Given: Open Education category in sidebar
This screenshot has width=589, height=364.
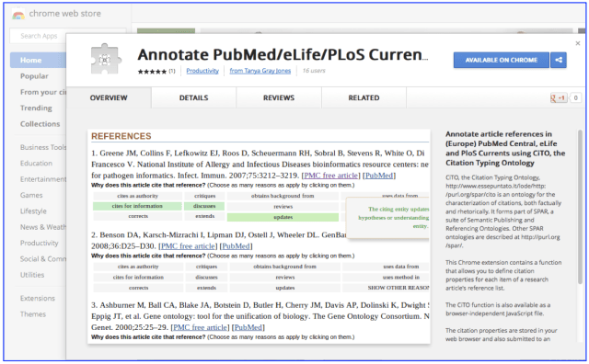Looking at the screenshot, I should point(36,164).
